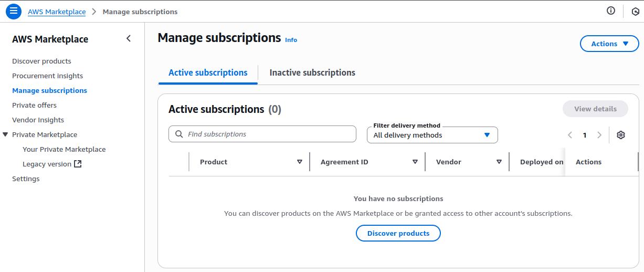Open the Info link beside heading
Screen dimensions: 644x272
click(x=291, y=40)
